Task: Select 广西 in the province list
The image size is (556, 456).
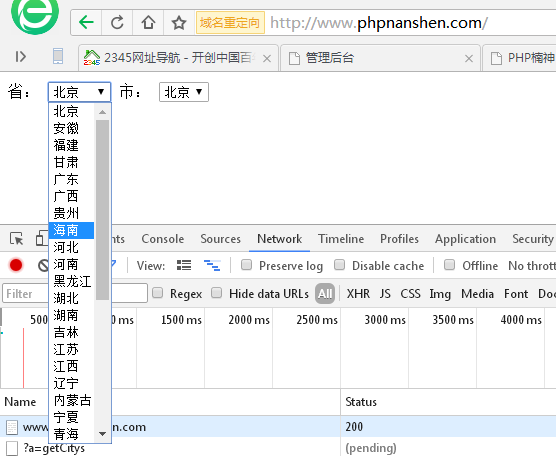Action: click(72, 196)
